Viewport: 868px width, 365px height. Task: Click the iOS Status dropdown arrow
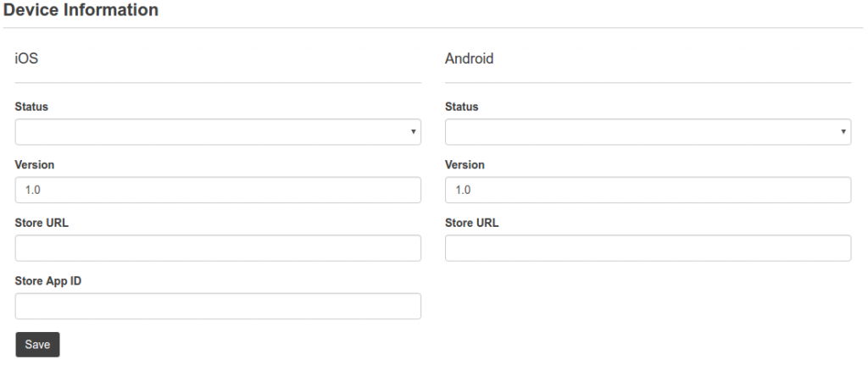[413, 132]
